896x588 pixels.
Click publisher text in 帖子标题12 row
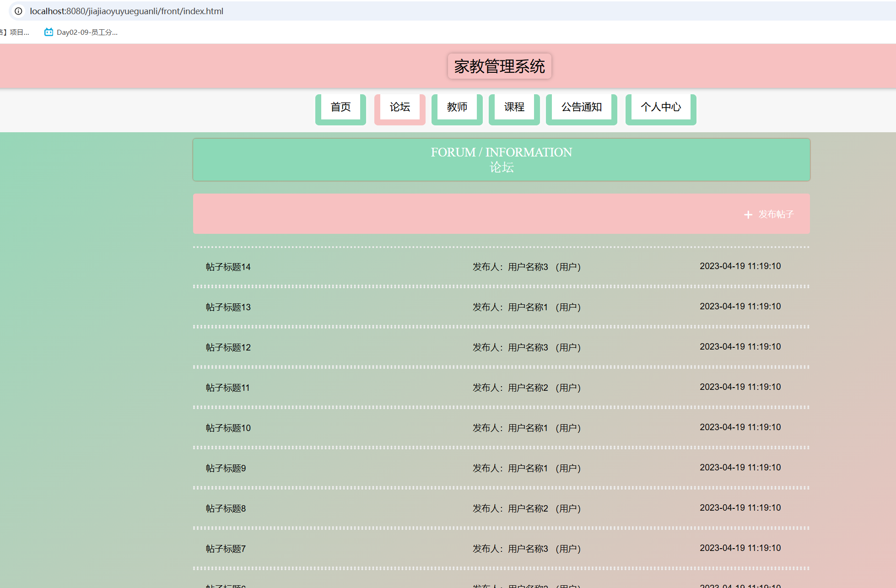(x=527, y=347)
